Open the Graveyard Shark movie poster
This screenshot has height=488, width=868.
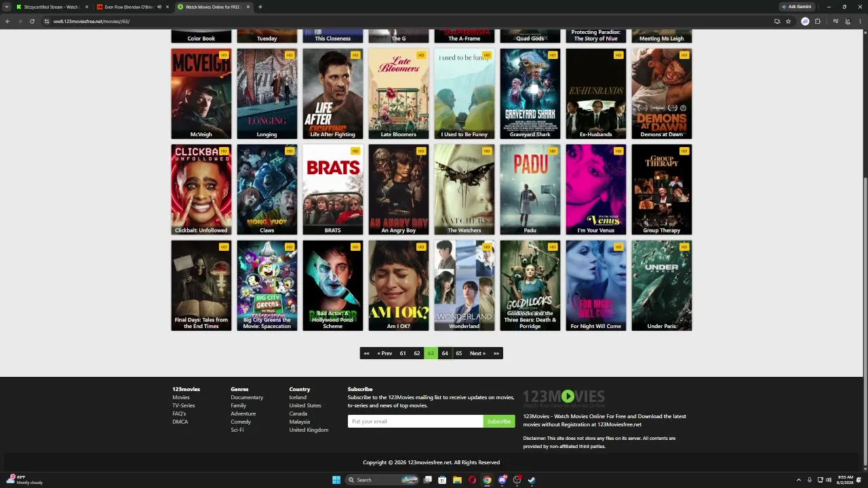(x=530, y=94)
